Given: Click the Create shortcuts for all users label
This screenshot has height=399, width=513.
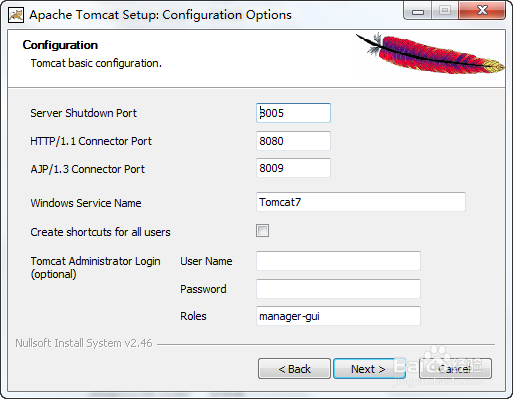Looking at the screenshot, I should pyautogui.click(x=100, y=232).
